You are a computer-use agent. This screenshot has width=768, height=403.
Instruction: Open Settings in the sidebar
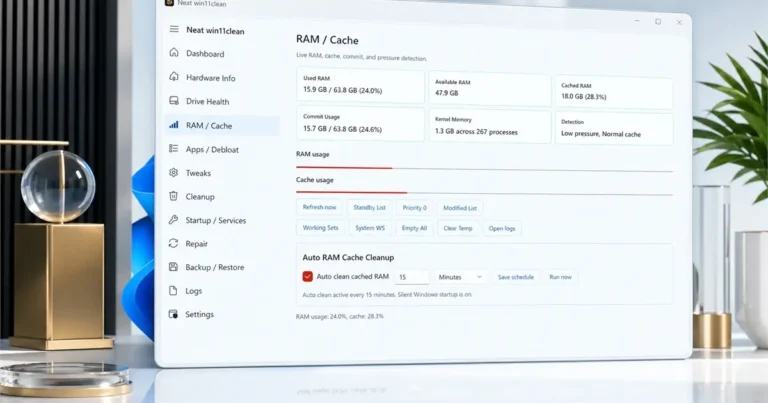(198, 314)
